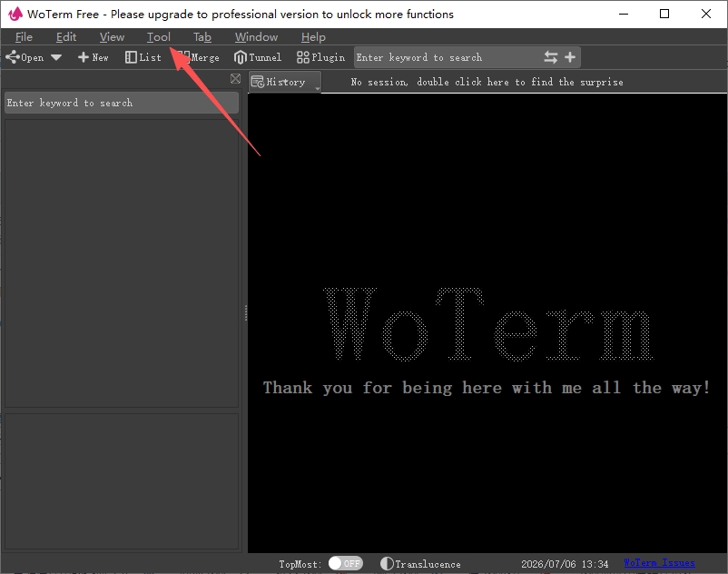Focus the left panel keyword search field
Viewport: 728px width, 574px height.
pyautogui.click(x=122, y=103)
